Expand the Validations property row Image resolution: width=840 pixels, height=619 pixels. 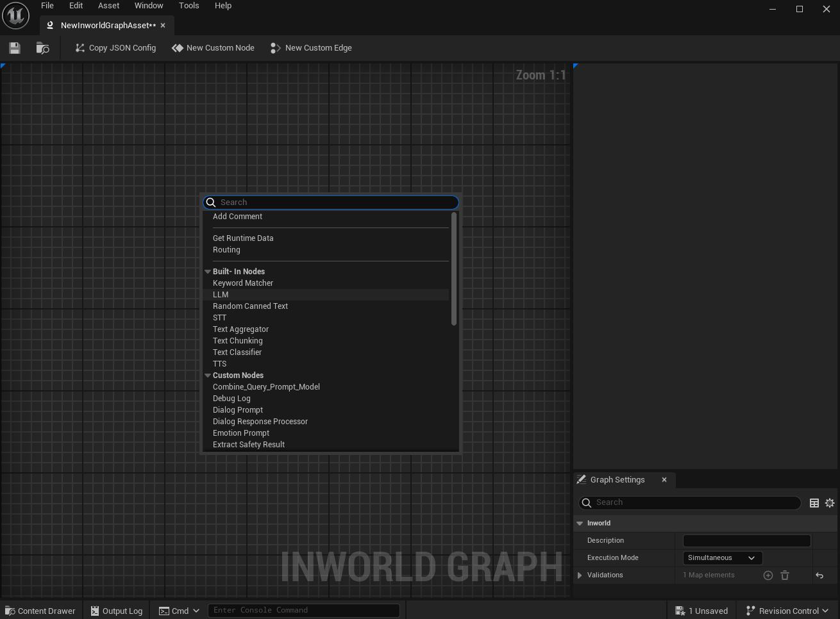(580, 575)
